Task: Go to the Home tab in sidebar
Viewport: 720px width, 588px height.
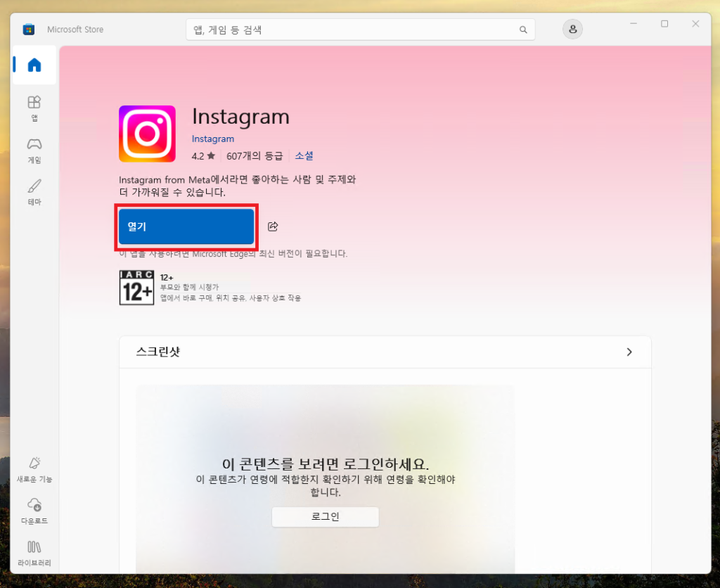Action: [34, 65]
